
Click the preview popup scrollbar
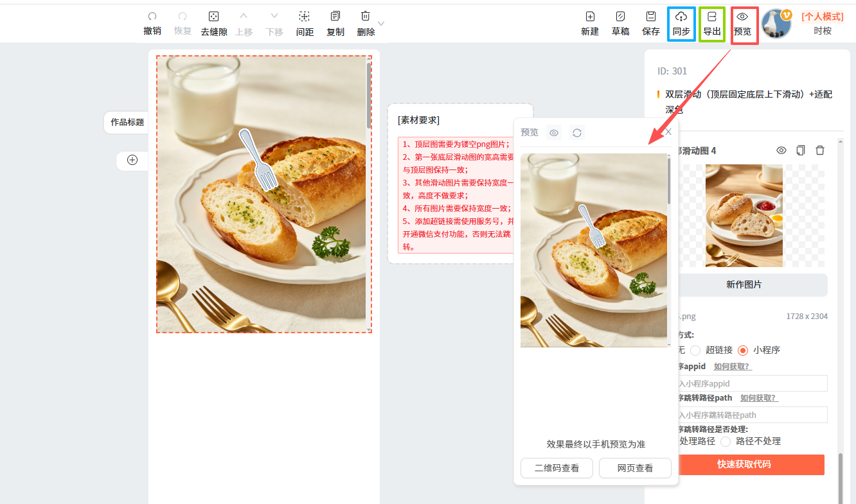point(668,182)
